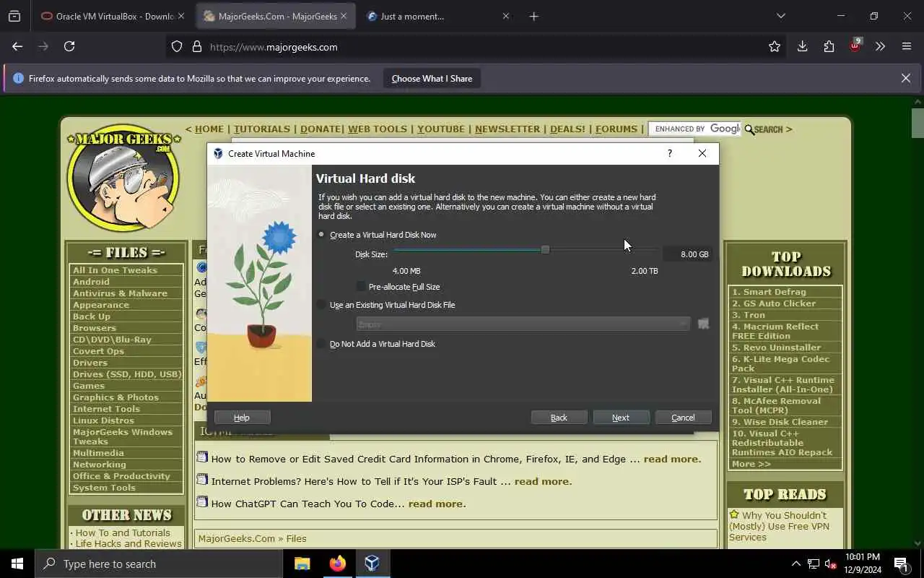This screenshot has width=924, height=578.
Task: Select Create a Virtual Hard Disk Now
Action: pyautogui.click(x=378, y=235)
